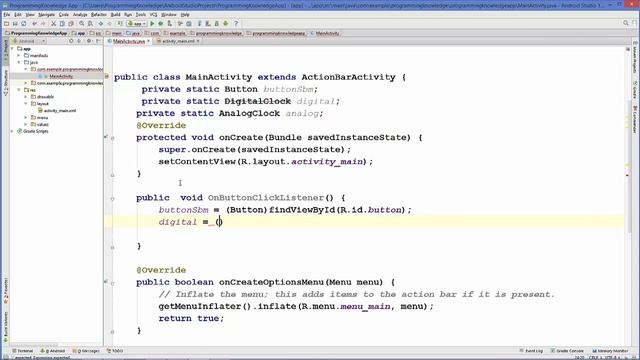Open the Android tool window at bottom
640x360 pixels.
coord(53,351)
